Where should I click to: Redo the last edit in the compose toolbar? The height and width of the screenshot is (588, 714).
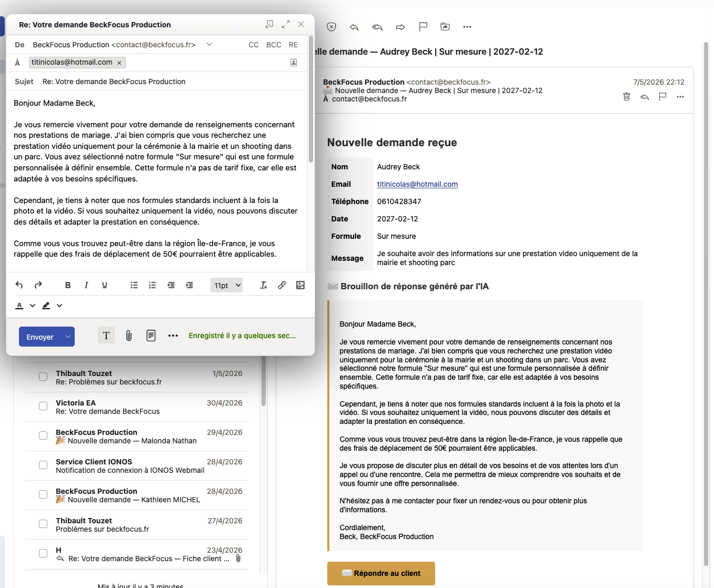(x=38, y=285)
